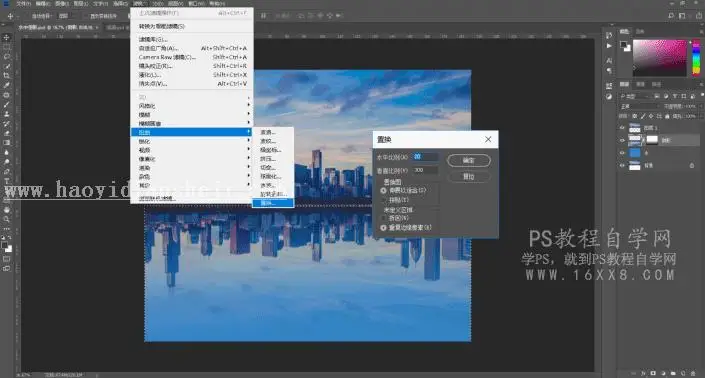Open the workspace switcher icon
This screenshot has height=378, width=705.
click(682, 16)
